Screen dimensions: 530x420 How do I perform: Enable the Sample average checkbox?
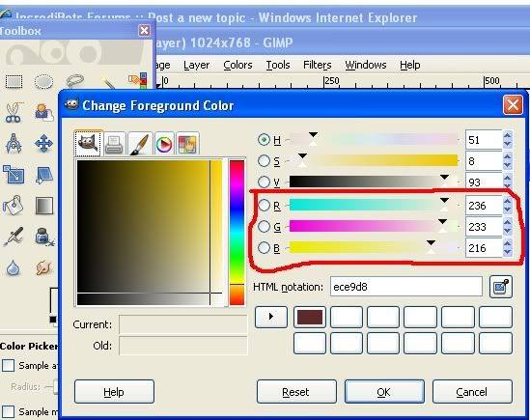[8, 365]
